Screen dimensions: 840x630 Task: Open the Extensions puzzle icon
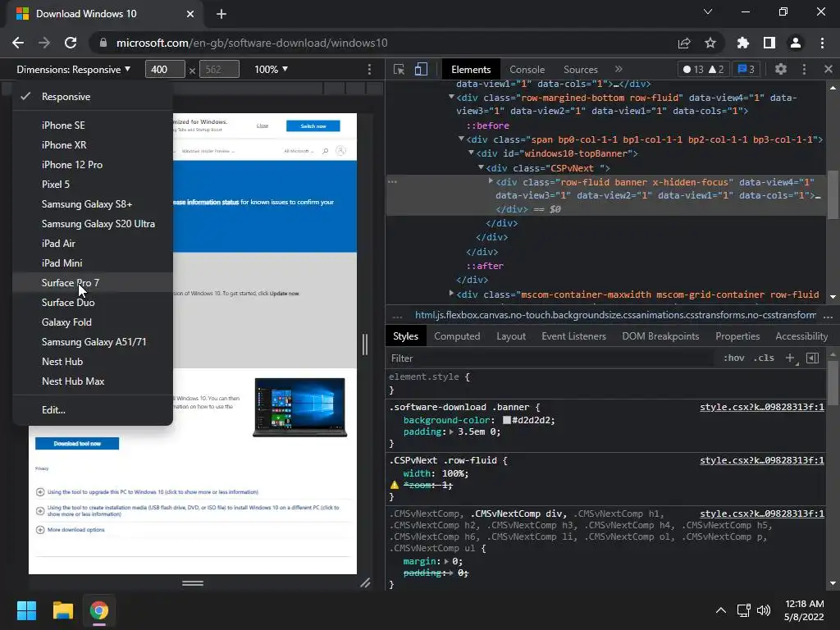pyautogui.click(x=742, y=43)
